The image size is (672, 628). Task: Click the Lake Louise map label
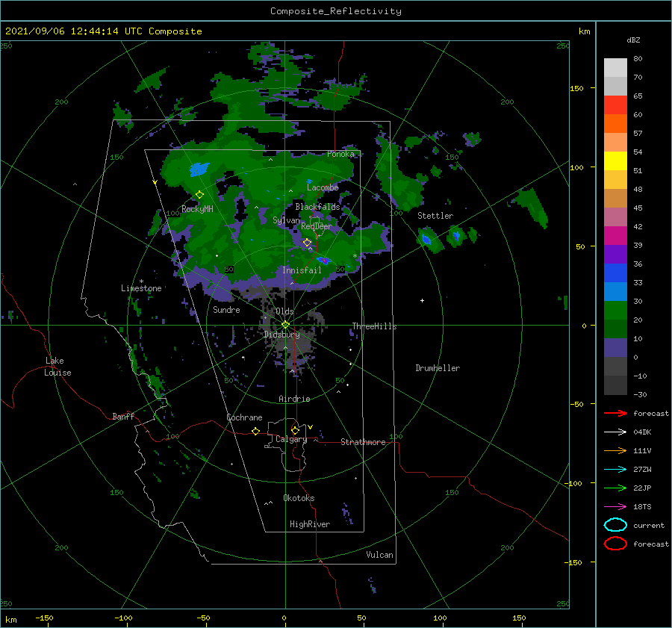pyautogui.click(x=58, y=367)
